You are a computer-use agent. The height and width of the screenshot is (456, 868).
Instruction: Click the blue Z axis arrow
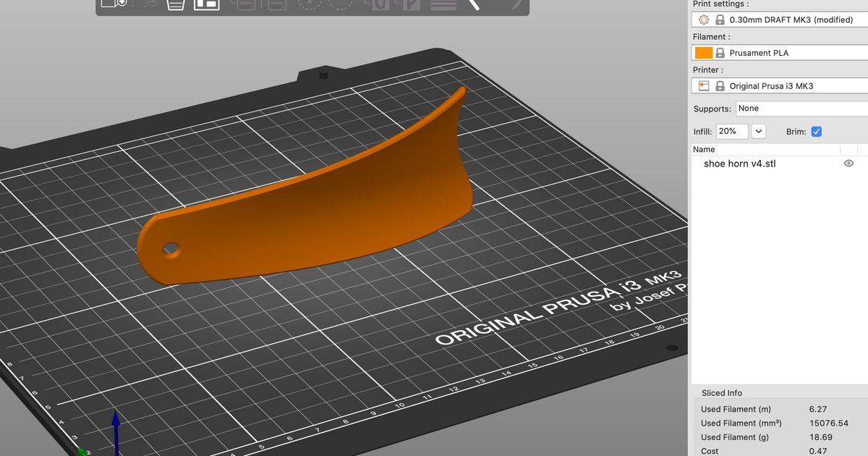(x=116, y=434)
